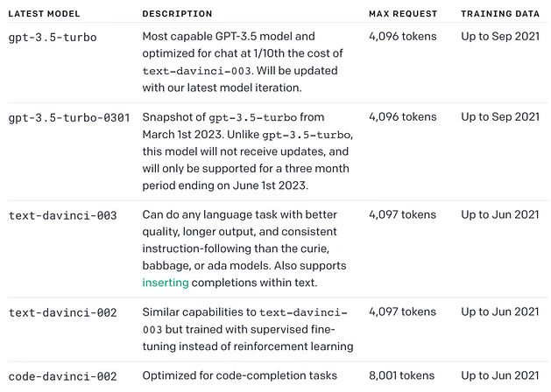Click the text-davinci-002 model name
This screenshot has width=551, height=392.
point(62,311)
